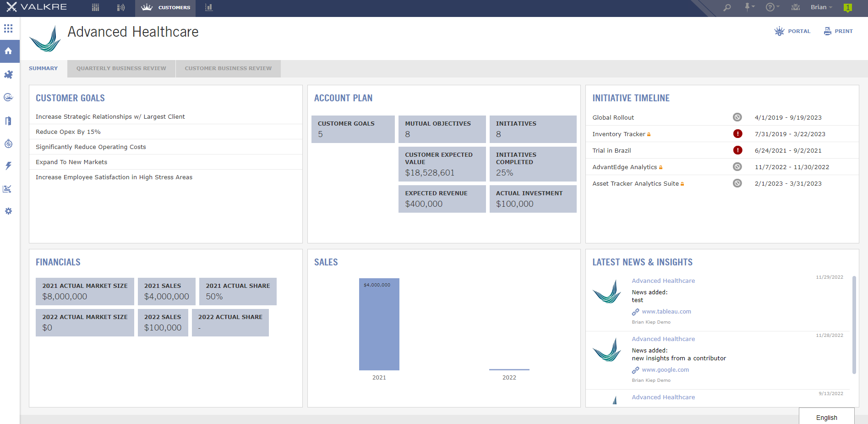The width and height of the screenshot is (868, 424).
Task: Click the Trial in Brazil red alert icon
Action: tap(738, 150)
